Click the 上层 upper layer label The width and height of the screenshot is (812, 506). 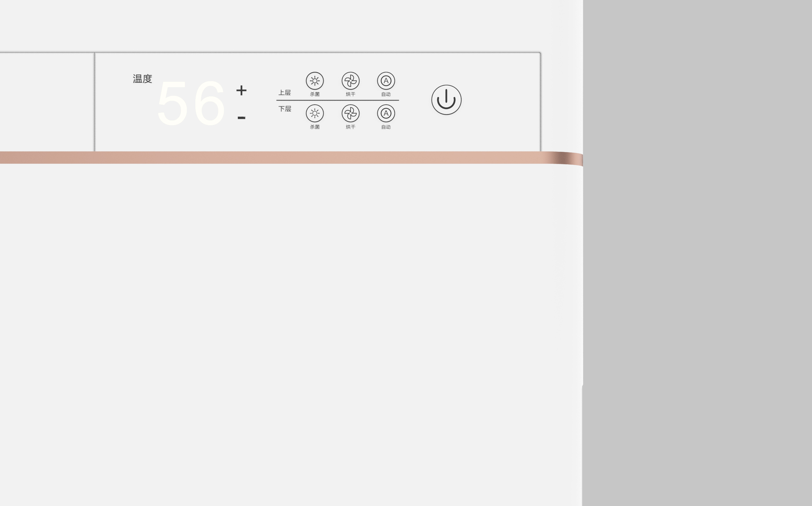[x=285, y=92]
